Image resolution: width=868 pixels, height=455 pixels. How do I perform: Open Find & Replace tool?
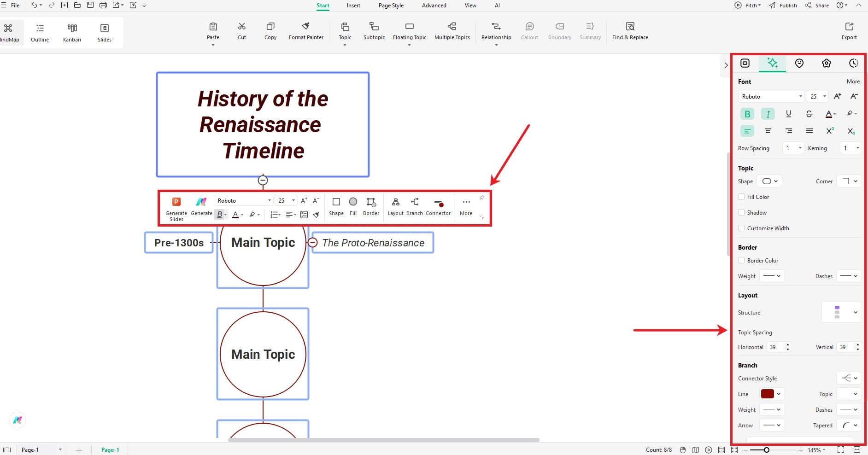click(x=630, y=31)
